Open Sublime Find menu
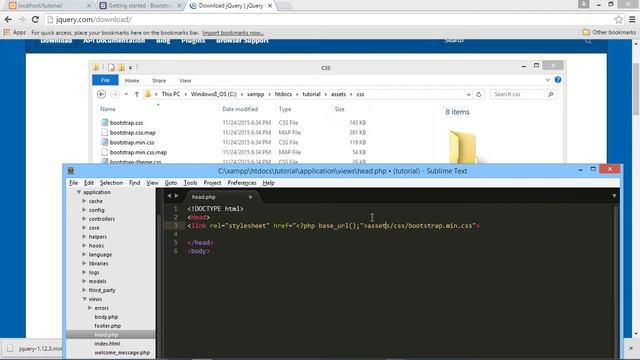Image resolution: width=640 pixels, height=360 pixels. [x=134, y=183]
